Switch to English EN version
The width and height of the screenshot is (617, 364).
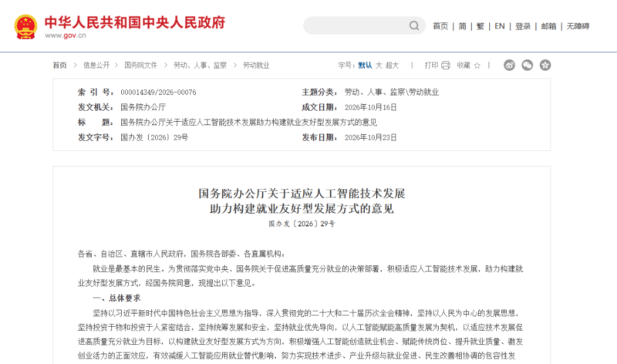tap(500, 26)
